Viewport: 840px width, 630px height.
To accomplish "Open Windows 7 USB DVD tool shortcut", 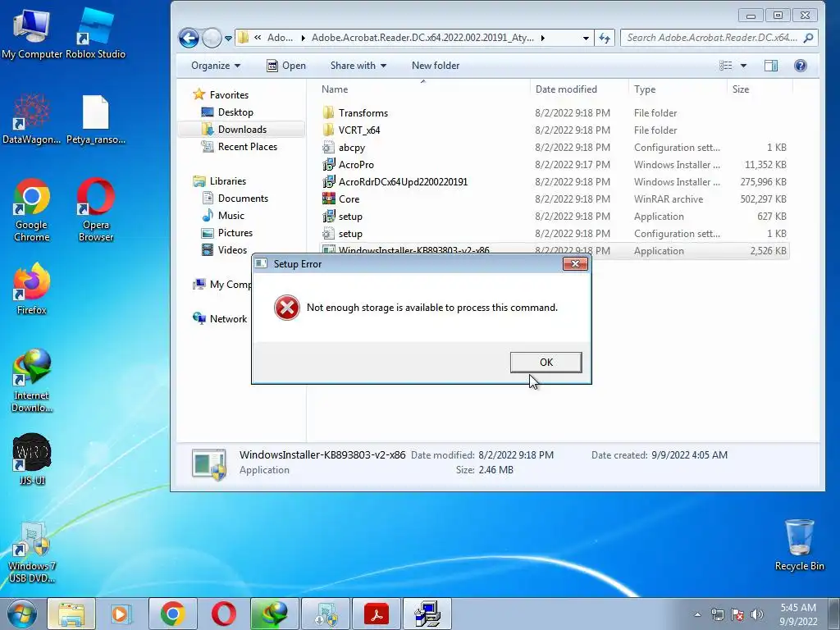I will pyautogui.click(x=32, y=553).
